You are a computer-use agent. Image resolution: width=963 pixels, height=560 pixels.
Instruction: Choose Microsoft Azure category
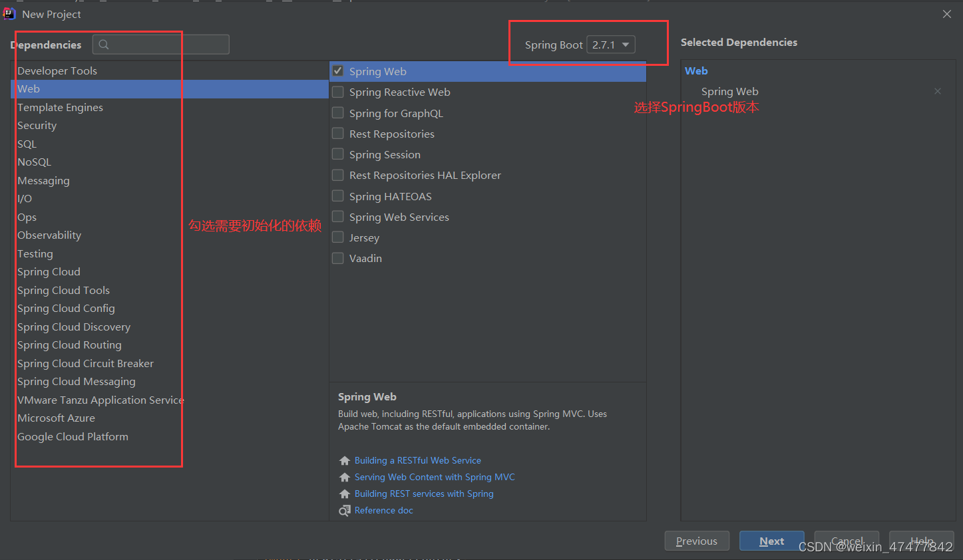[x=170, y=418]
